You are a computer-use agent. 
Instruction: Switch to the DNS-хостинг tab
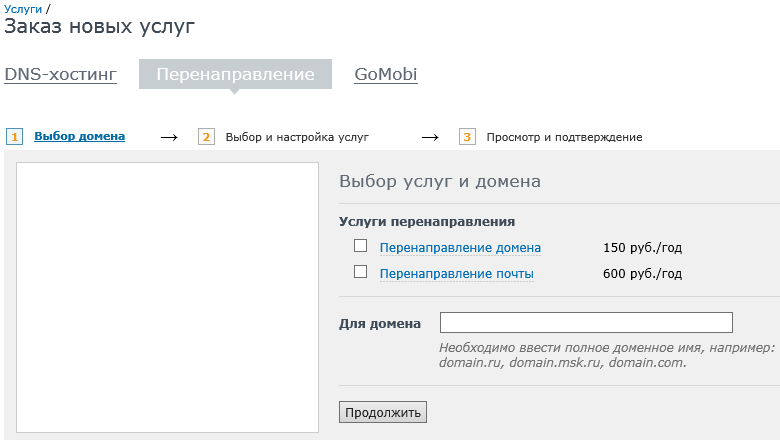point(61,75)
